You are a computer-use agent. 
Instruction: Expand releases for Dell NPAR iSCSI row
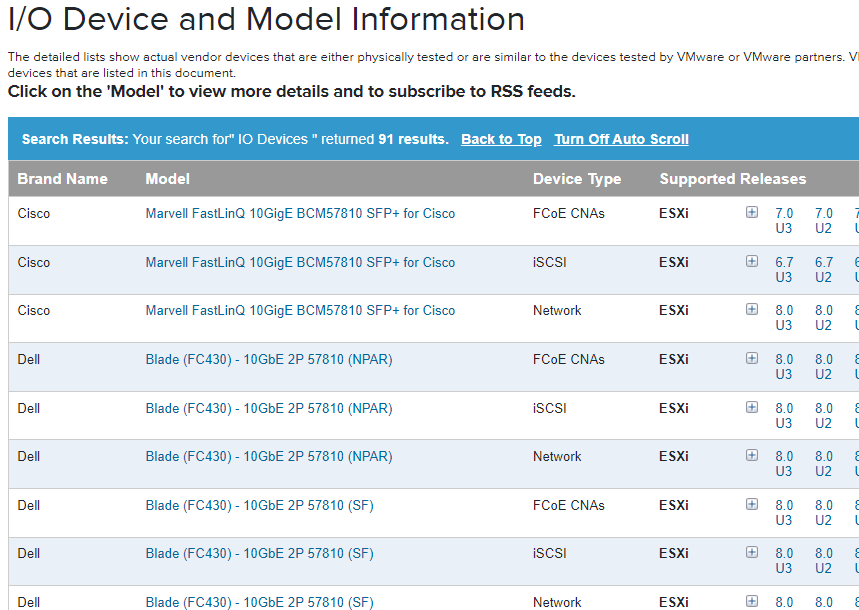752,407
